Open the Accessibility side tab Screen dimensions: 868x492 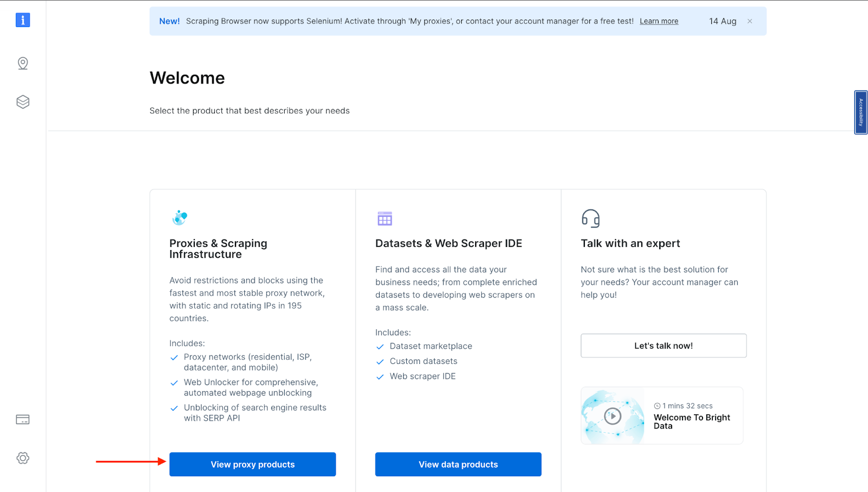coord(860,112)
